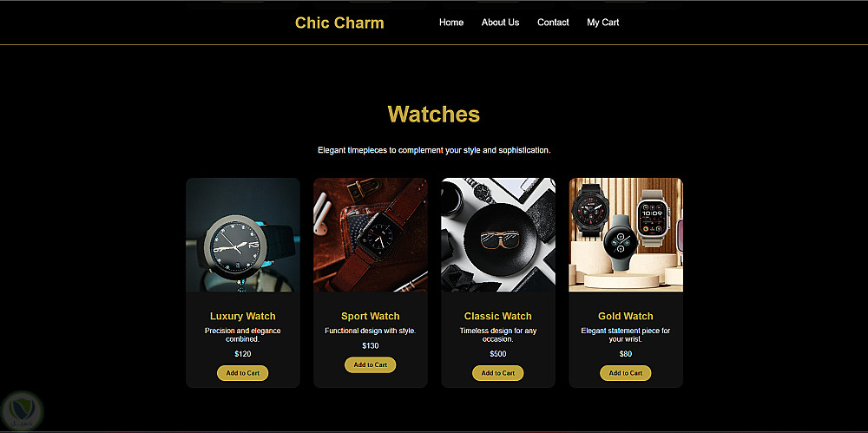Add Gold Watch to cart
This screenshot has width=868, height=433.
[626, 373]
